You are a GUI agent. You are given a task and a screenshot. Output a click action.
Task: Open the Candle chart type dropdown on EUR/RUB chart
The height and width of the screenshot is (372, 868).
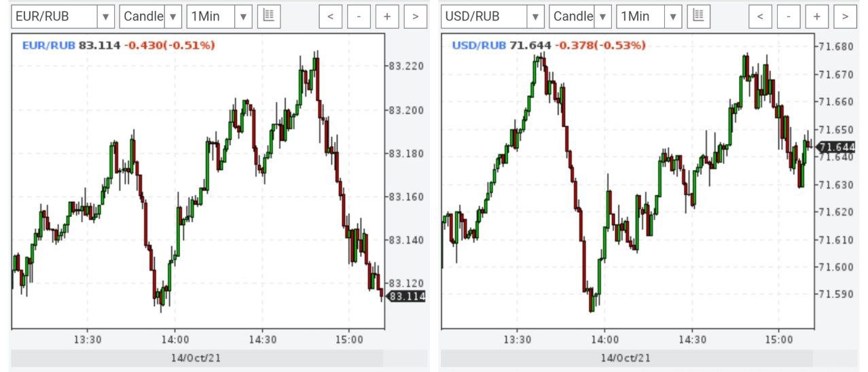pyautogui.click(x=150, y=16)
